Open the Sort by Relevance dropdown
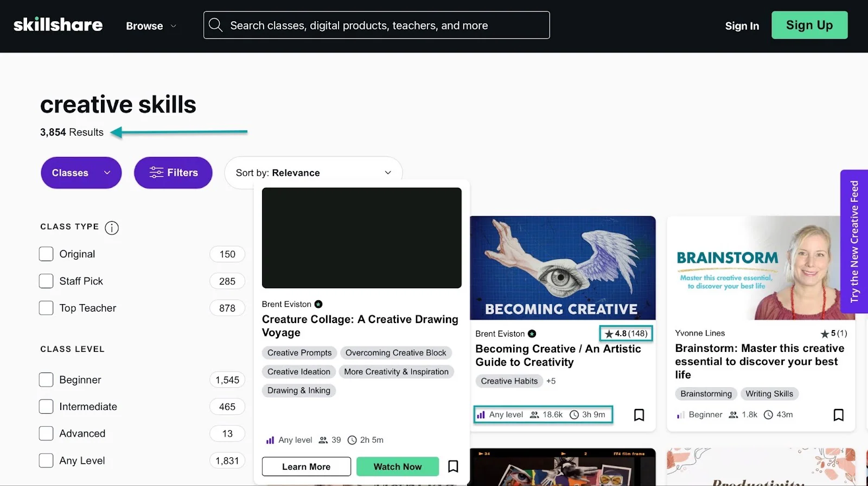 [x=313, y=173]
